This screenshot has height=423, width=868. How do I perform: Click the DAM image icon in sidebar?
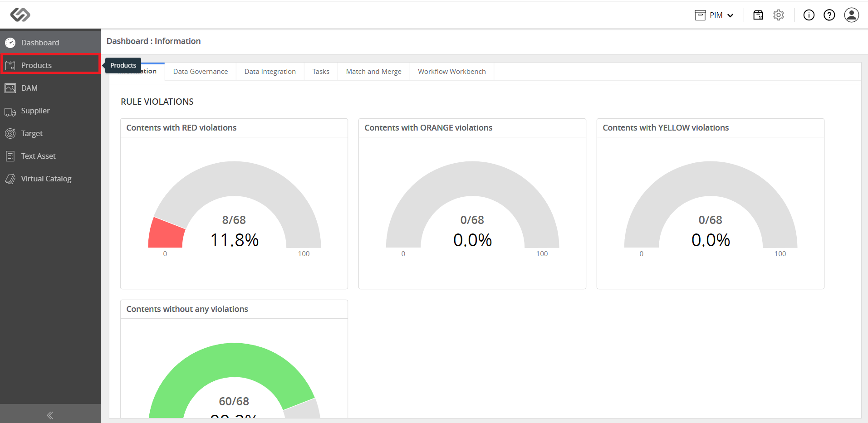[x=10, y=88]
